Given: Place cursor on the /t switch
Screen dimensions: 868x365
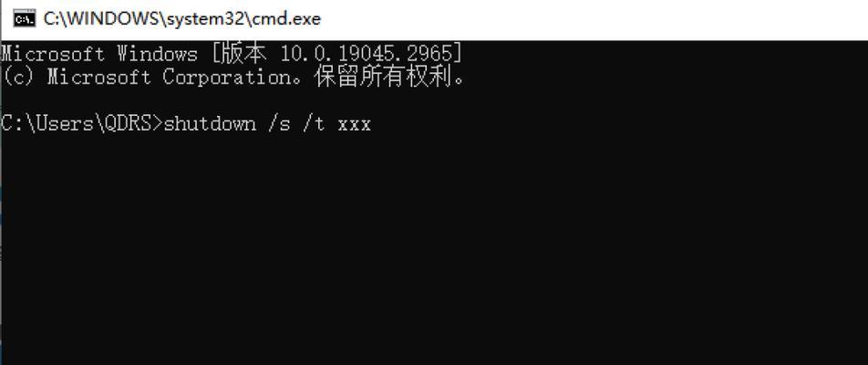Looking at the screenshot, I should [314, 123].
